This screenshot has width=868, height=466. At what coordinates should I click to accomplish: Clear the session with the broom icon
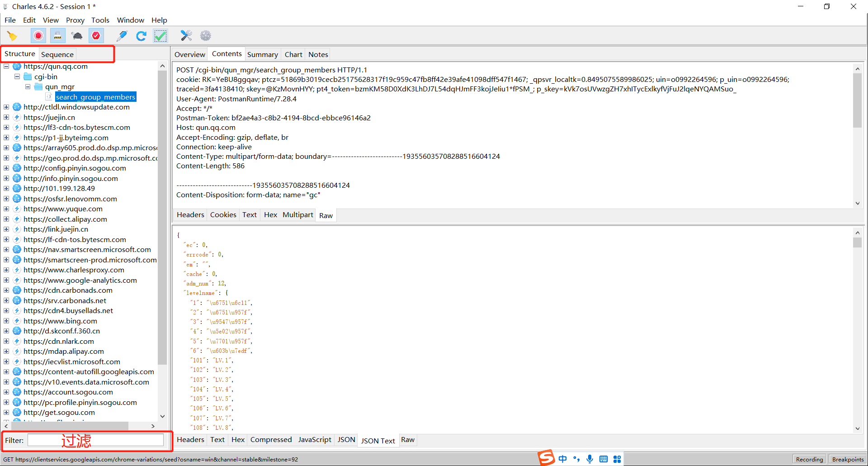(x=12, y=36)
